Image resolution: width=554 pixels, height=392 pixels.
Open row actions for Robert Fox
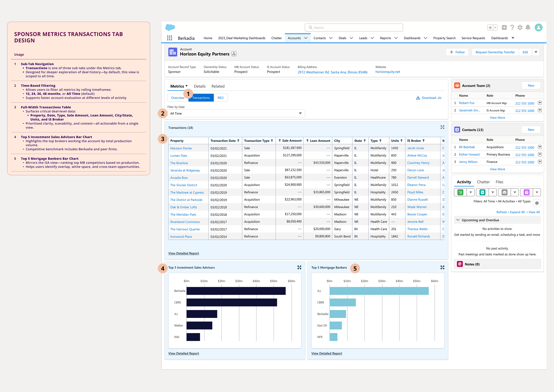540,103
